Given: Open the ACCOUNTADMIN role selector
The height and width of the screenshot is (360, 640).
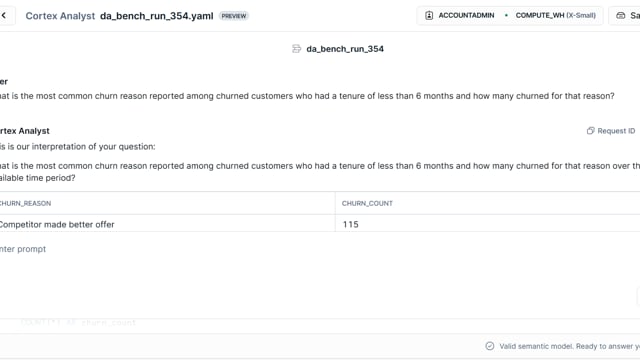Looking at the screenshot, I should pyautogui.click(x=460, y=16).
